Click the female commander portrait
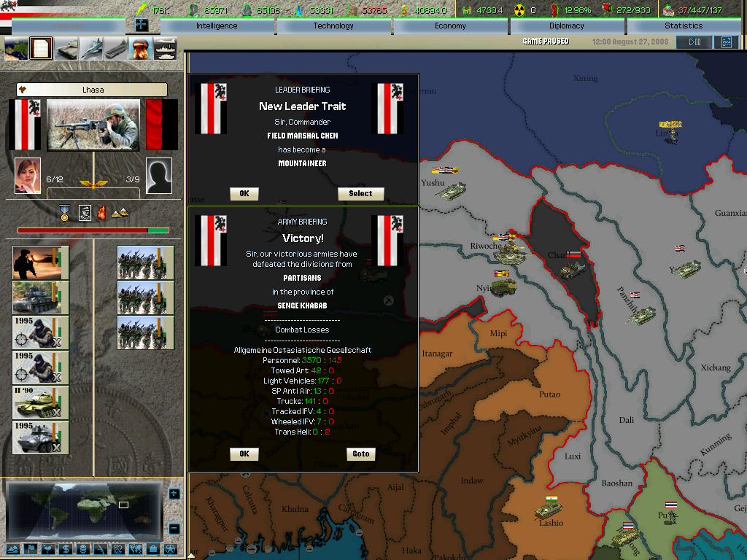Viewport: 747px width, 560px height. tap(28, 176)
